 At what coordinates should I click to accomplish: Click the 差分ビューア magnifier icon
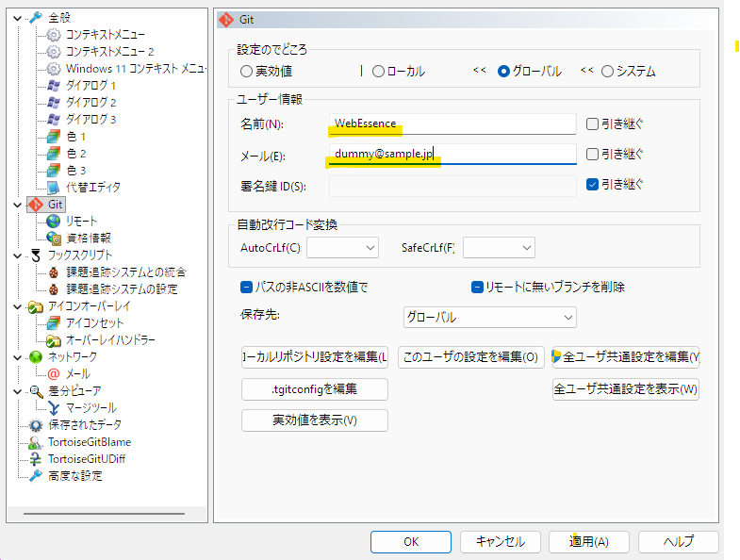36,391
